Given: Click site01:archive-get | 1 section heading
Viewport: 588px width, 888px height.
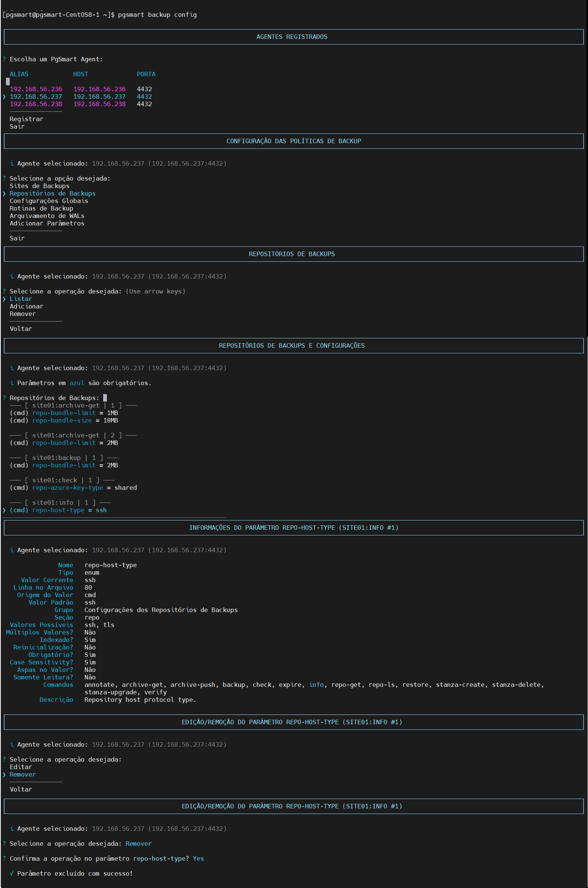Looking at the screenshot, I should pyautogui.click(x=73, y=405).
